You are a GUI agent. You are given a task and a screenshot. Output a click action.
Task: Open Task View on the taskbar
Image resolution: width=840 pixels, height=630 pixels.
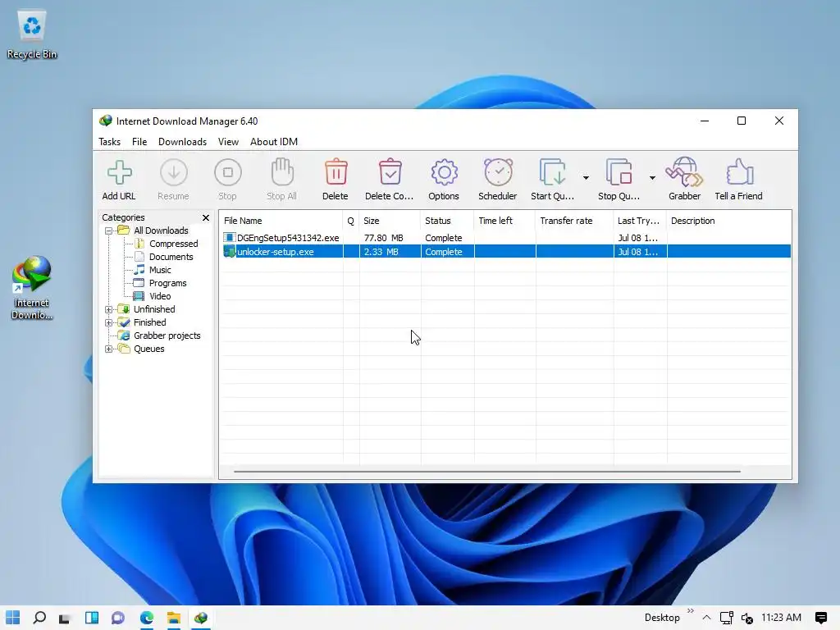pos(65,618)
